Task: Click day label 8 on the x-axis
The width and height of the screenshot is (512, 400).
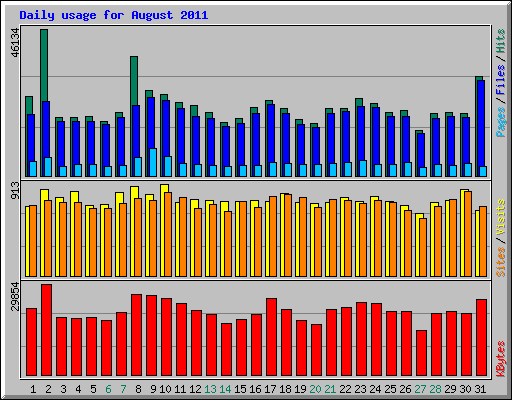Action: (x=138, y=389)
